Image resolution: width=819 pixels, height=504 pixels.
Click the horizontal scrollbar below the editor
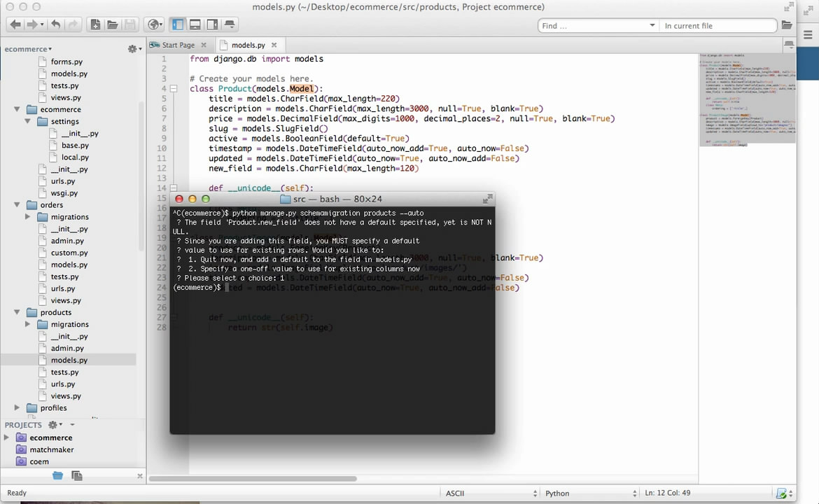click(253, 478)
